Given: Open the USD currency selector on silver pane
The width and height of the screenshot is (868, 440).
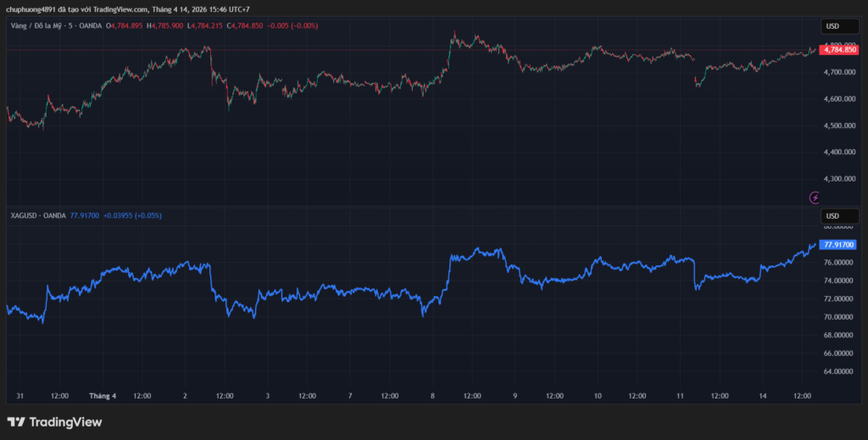Looking at the screenshot, I should pos(832,215).
